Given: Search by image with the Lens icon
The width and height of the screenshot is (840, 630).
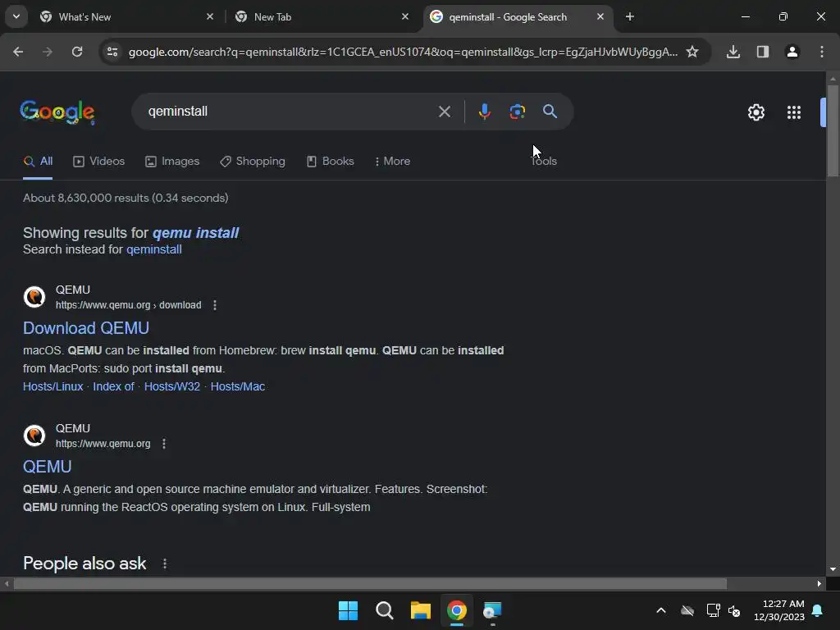Looking at the screenshot, I should click(x=517, y=112).
